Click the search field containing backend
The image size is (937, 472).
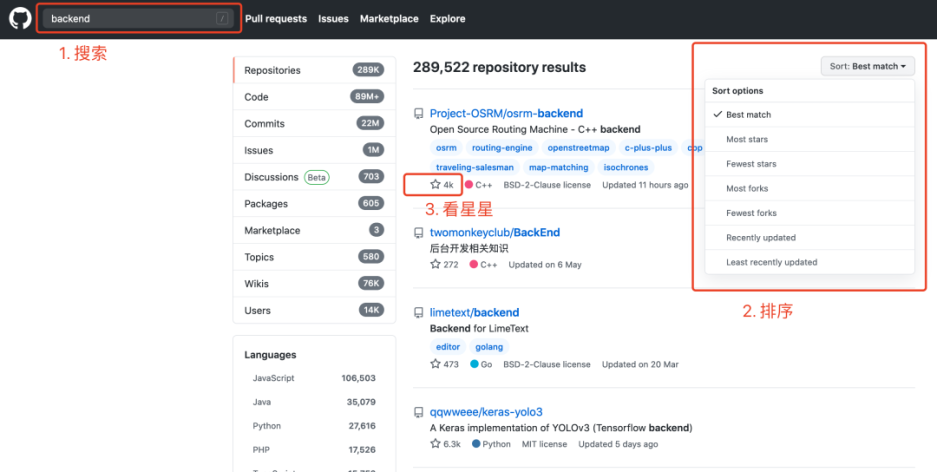(138, 19)
